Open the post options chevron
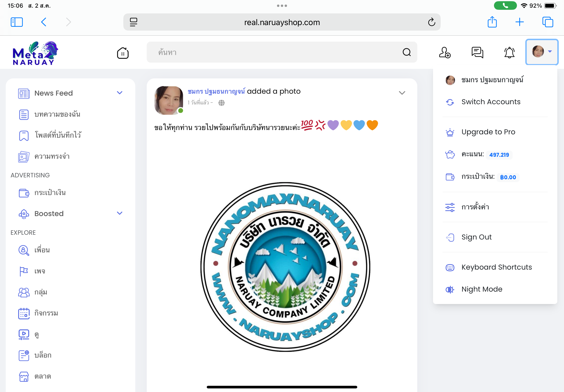This screenshot has height=392, width=564. (x=402, y=93)
